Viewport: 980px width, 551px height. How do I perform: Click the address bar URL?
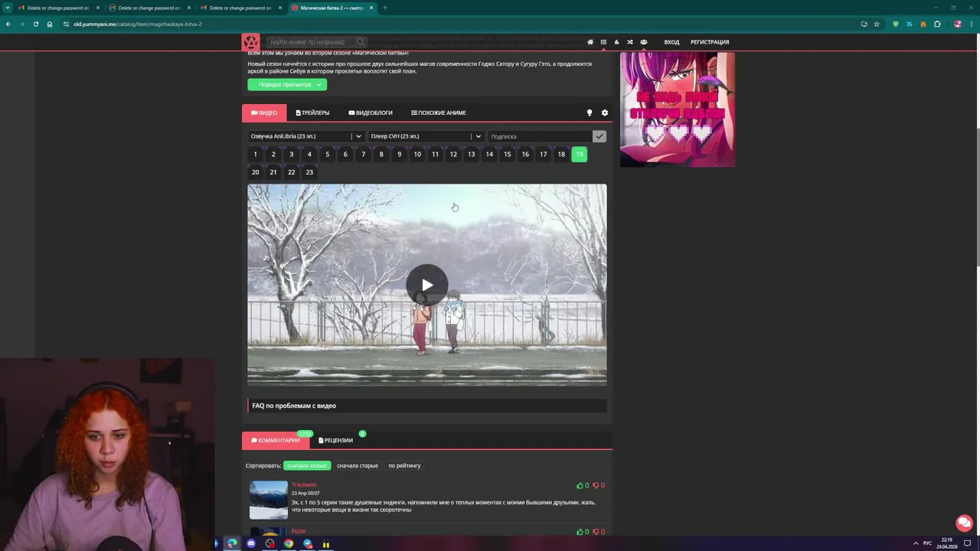(x=138, y=24)
